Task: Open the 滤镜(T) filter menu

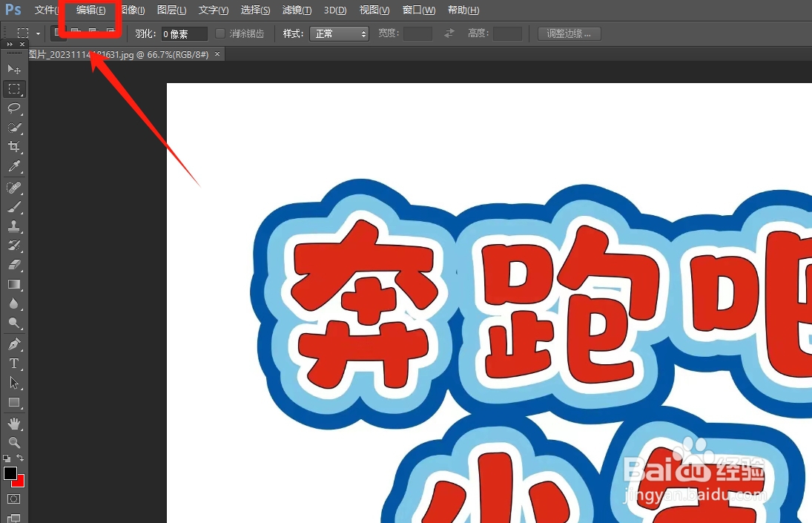Action: [x=297, y=10]
